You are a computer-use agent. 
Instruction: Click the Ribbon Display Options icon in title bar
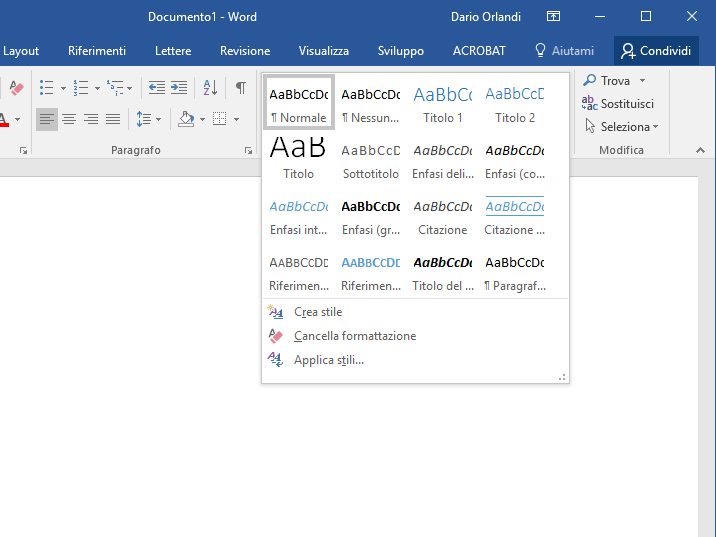(553, 16)
